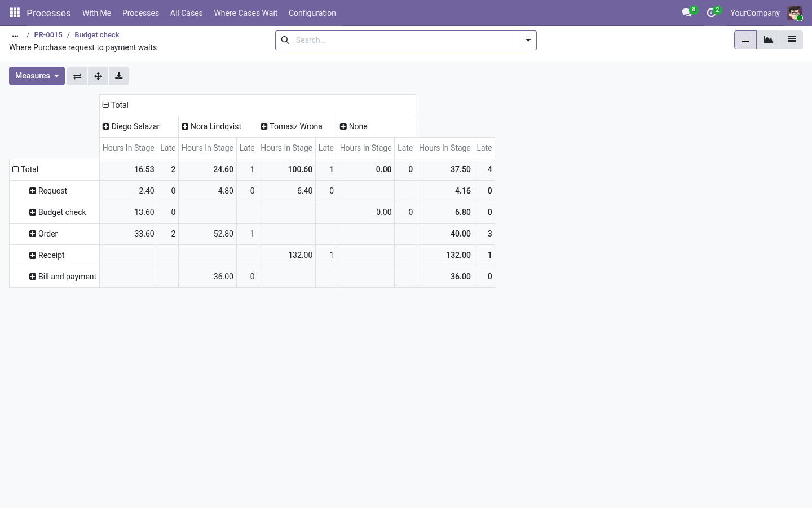Flip axis with the swap arrows icon

(x=77, y=76)
